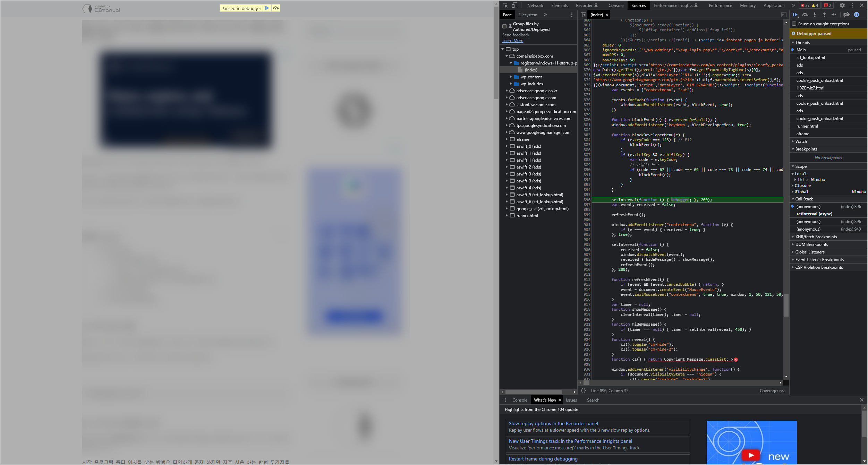This screenshot has width=868, height=465.
Task: Open the Learn More link
Action: point(512,41)
